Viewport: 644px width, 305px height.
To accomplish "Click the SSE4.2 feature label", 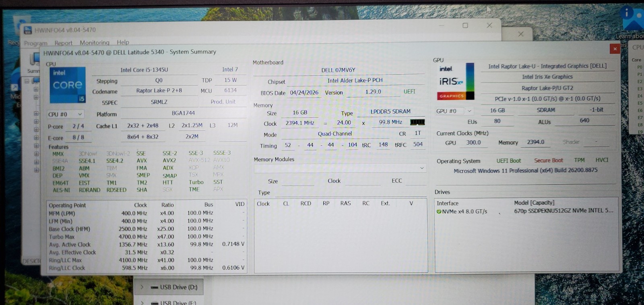I will pos(115,161).
